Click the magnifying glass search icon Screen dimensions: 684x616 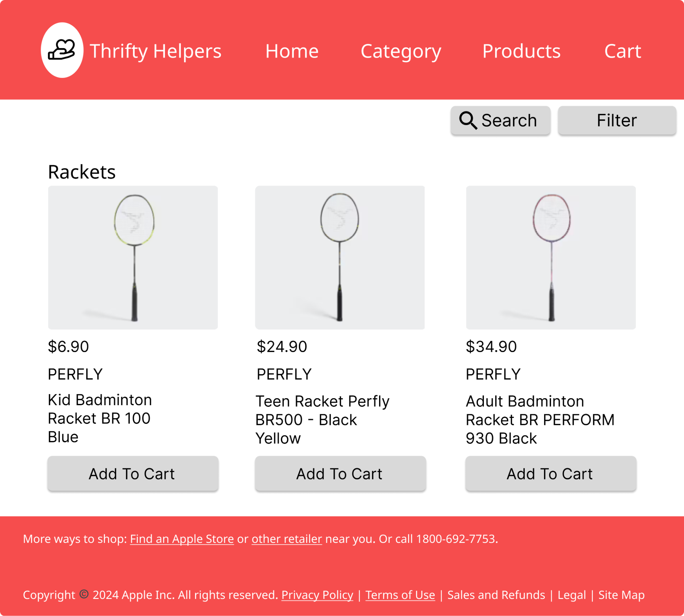[468, 121]
